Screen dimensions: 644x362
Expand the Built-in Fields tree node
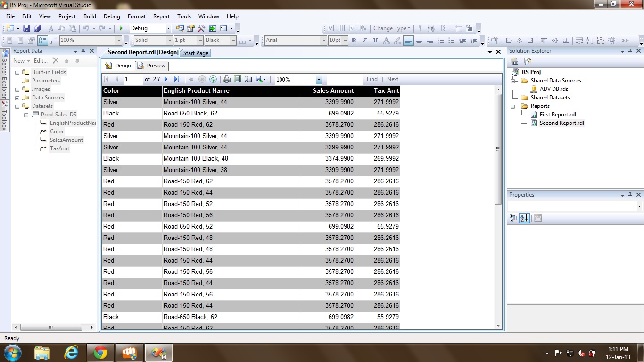(x=17, y=73)
